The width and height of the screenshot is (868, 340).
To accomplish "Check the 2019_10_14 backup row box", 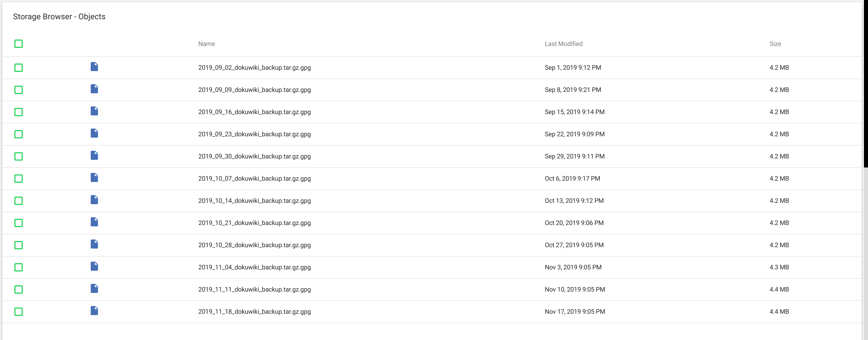I will click(x=19, y=201).
